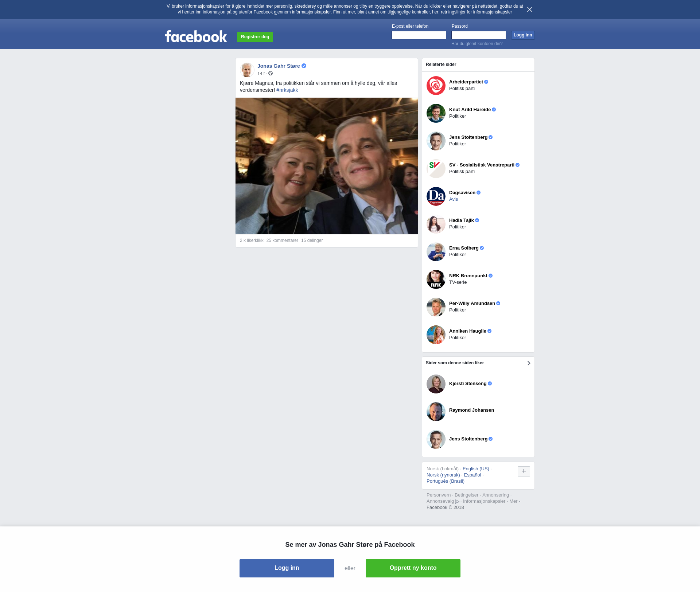Expand 'Sider som denne siden liker' chevron
The image size is (700, 592).
[x=529, y=363]
